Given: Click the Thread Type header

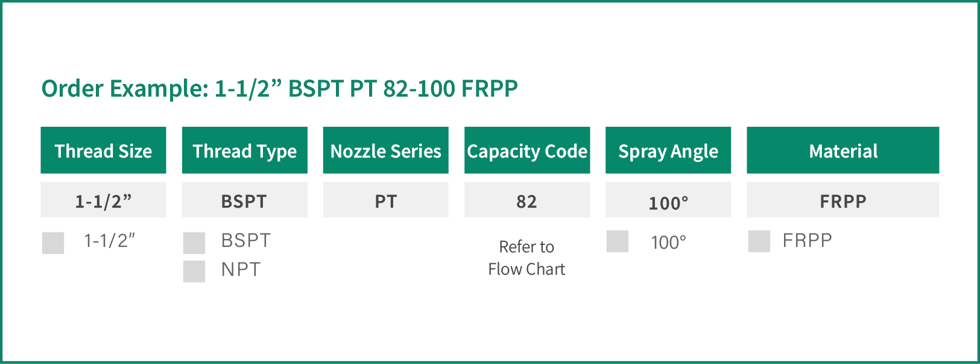Looking at the screenshot, I should tap(245, 150).
